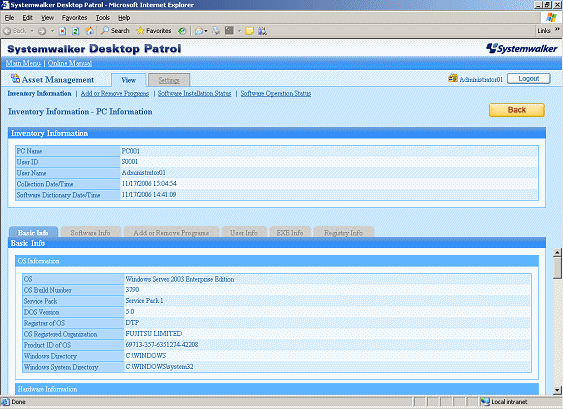Click the Hardware Information section header
The image size is (563, 409).
[277, 389]
